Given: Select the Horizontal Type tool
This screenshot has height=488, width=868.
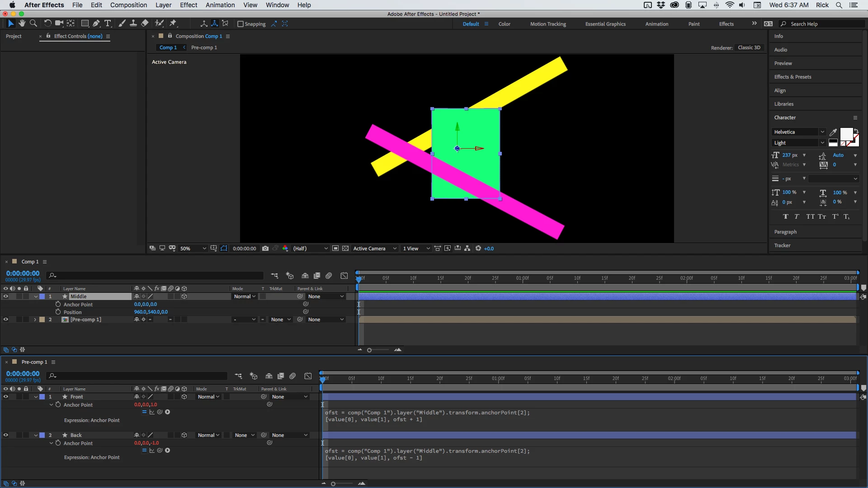Looking at the screenshot, I should click(108, 23).
